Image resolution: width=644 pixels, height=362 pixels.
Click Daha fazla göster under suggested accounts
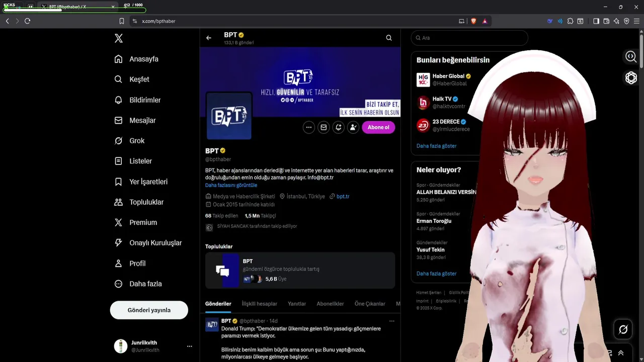436,146
